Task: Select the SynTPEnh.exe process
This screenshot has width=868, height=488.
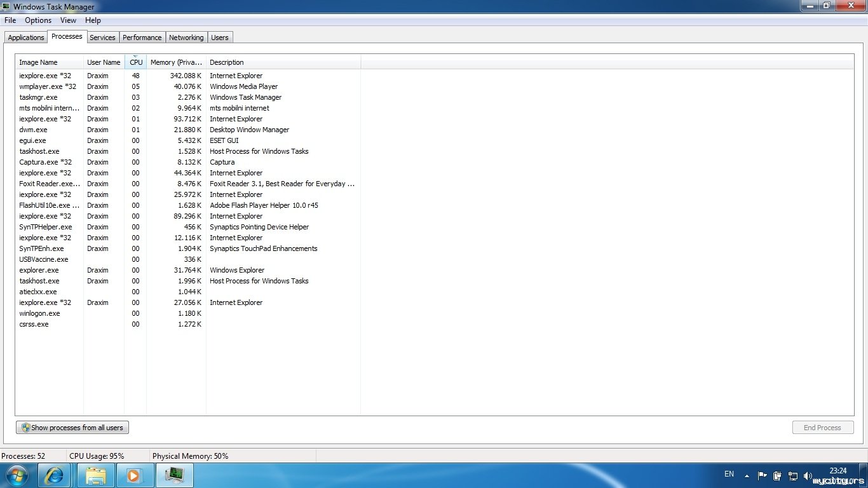Action: (x=188, y=248)
